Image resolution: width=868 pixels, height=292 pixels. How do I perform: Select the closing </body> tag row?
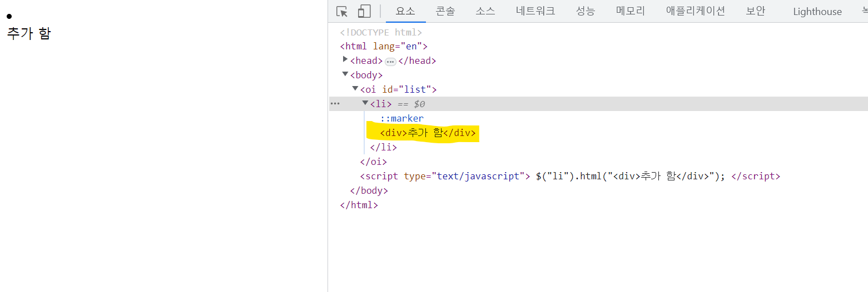[369, 190]
